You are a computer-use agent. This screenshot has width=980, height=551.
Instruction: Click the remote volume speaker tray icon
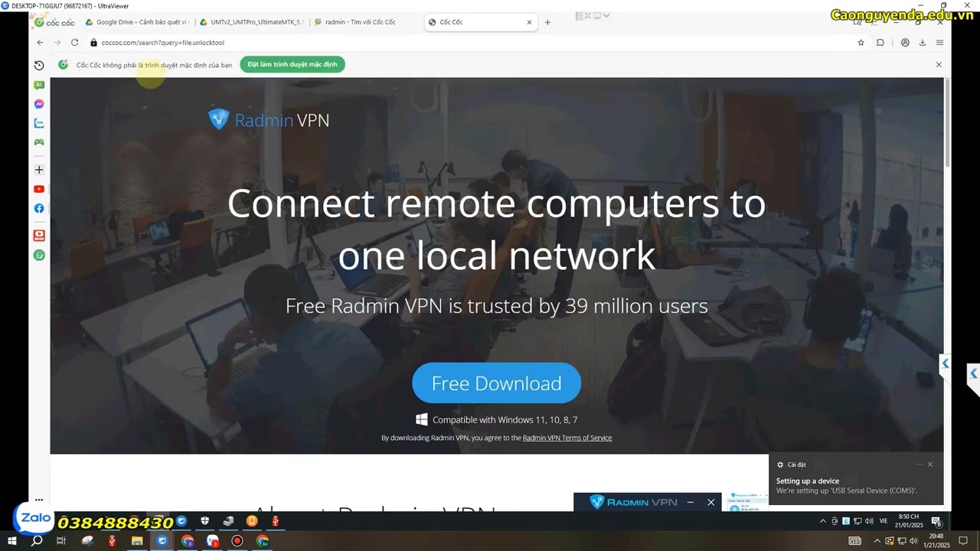pyautogui.click(x=869, y=521)
